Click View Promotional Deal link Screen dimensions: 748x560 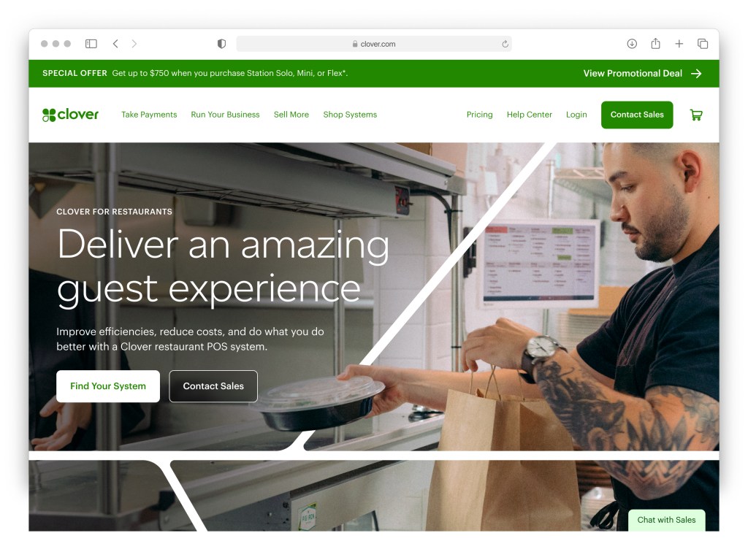(x=642, y=74)
